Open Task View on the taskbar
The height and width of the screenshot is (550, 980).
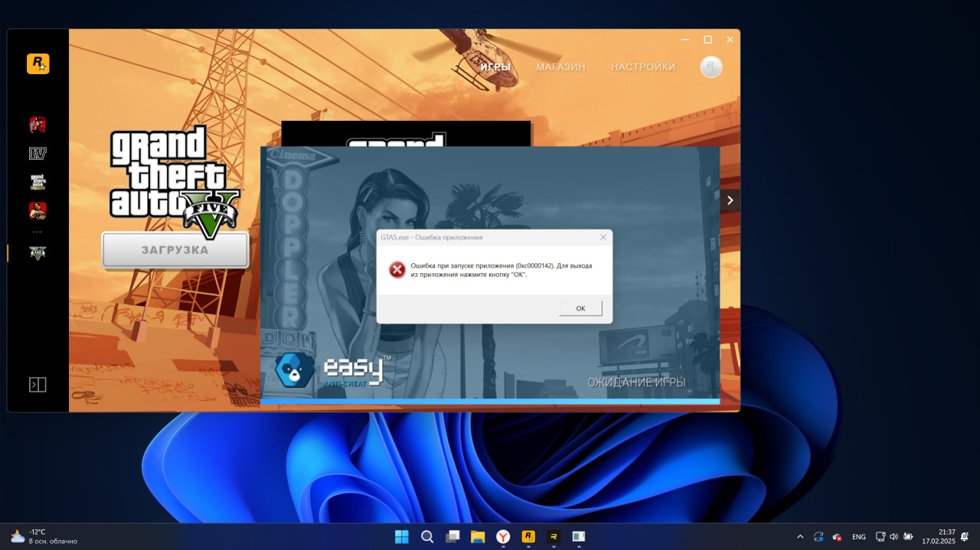point(452,536)
